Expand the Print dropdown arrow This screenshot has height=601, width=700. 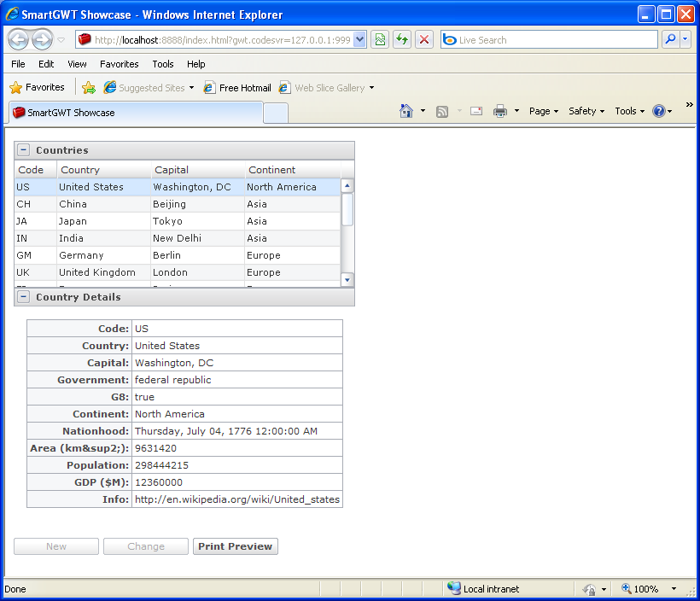tap(516, 111)
